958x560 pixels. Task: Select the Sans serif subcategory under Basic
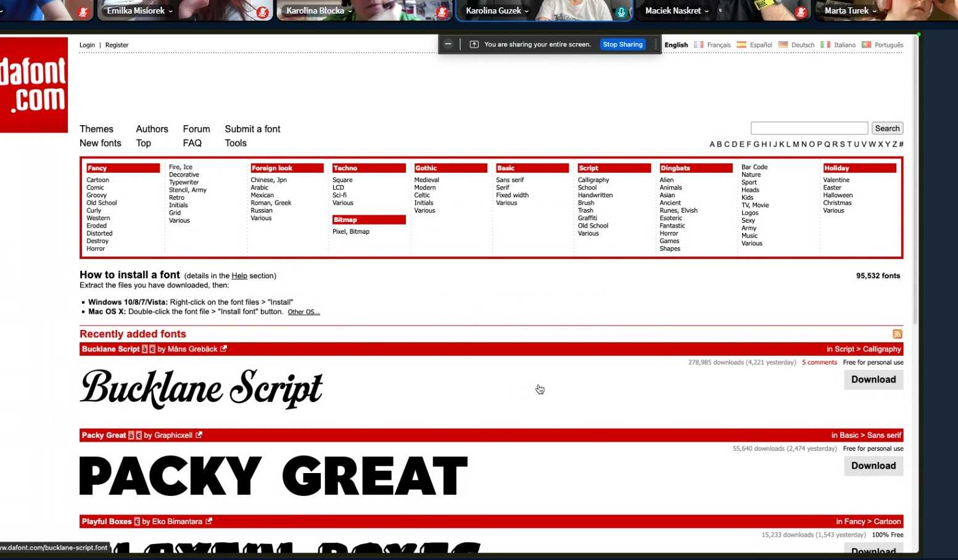coord(510,180)
